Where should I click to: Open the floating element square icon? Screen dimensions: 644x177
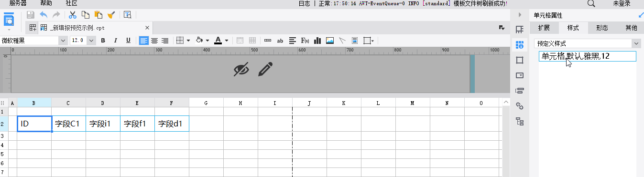[x=520, y=60]
